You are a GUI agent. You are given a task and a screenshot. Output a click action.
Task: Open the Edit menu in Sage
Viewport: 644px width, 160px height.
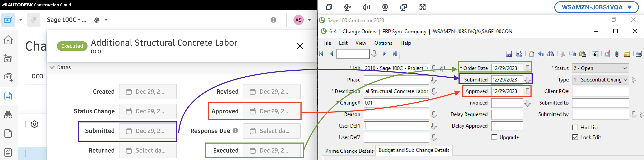[x=343, y=43]
